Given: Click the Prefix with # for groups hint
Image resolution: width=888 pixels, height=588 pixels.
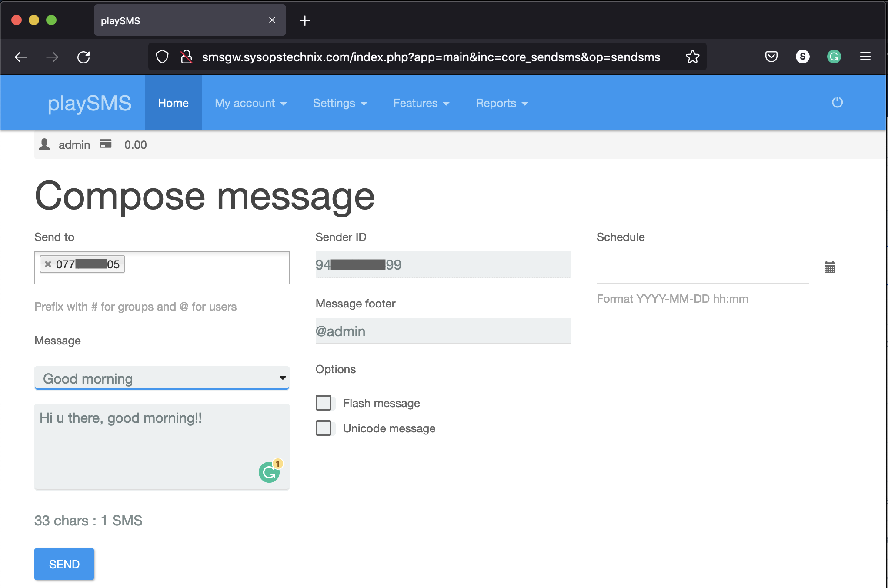Looking at the screenshot, I should tap(136, 307).
